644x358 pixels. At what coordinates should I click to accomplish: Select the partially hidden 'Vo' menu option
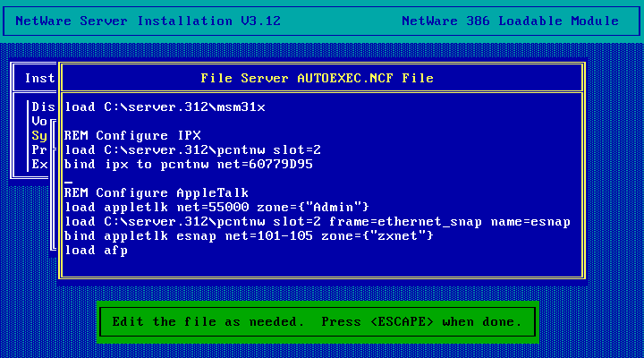click(x=39, y=122)
